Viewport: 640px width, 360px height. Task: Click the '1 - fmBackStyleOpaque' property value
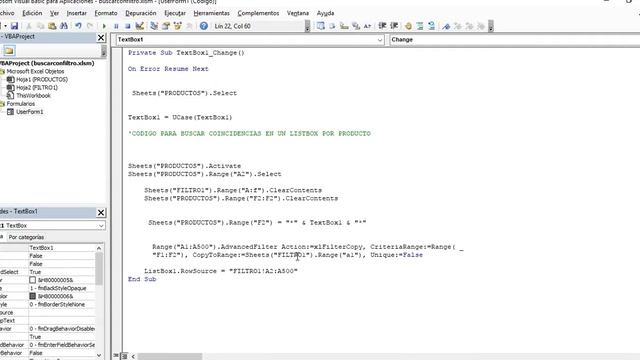[x=58, y=288]
